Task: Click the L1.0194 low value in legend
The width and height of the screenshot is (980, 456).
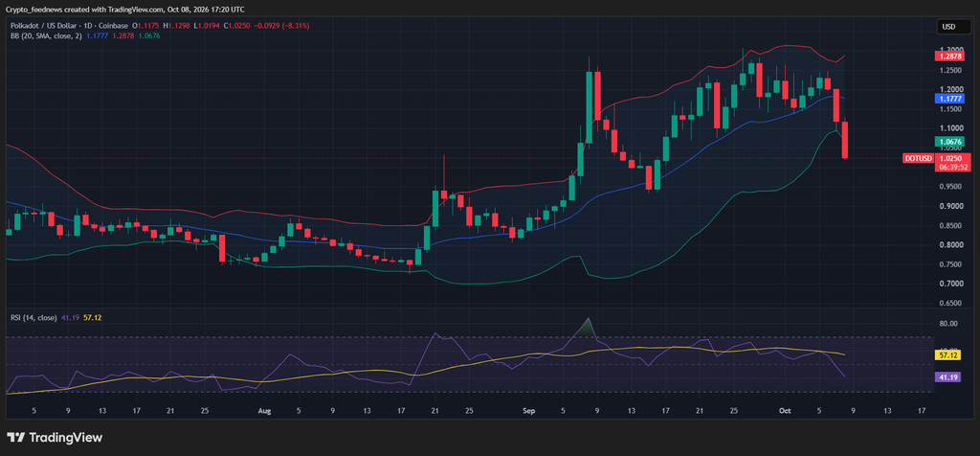Action: coord(206,26)
